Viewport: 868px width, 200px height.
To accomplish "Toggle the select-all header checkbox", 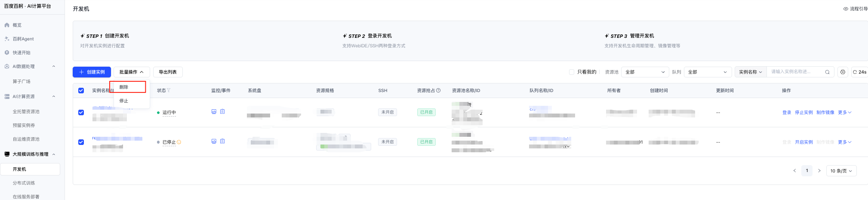I will point(81,90).
